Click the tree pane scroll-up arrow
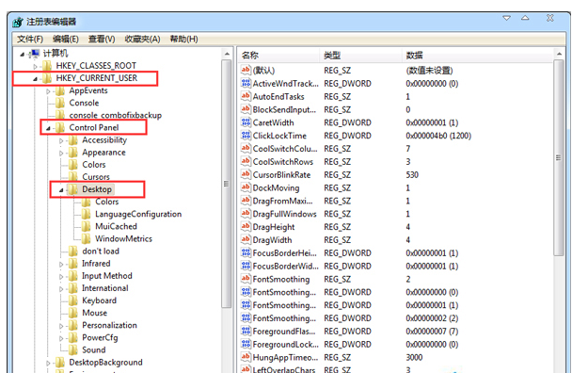The height and width of the screenshot is (373, 588). (227, 54)
